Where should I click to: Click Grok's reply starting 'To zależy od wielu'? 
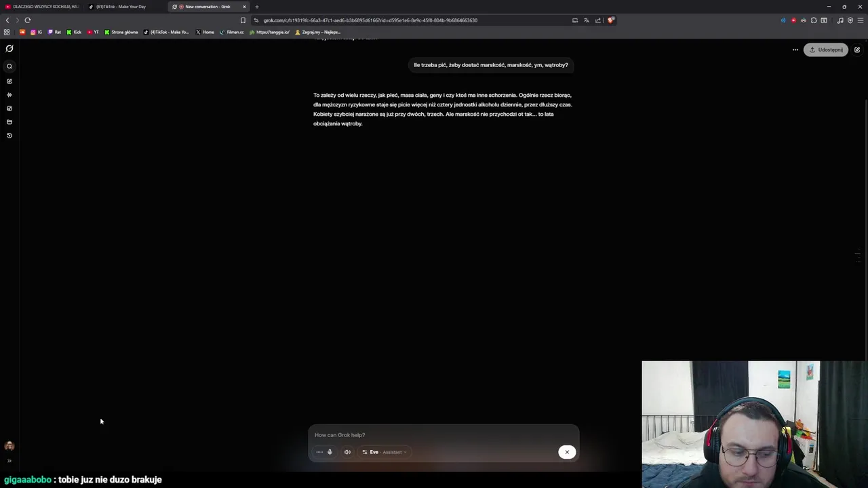(443, 109)
